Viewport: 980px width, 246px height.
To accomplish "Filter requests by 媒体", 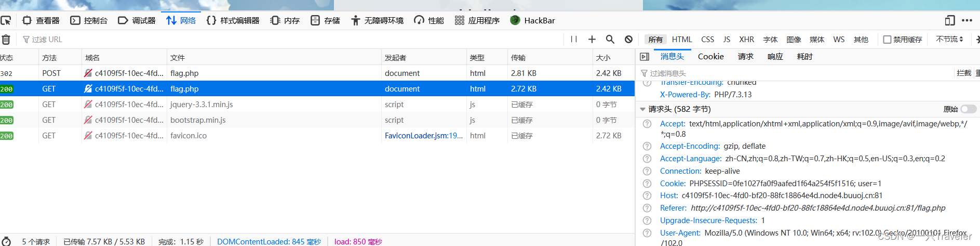I will 817,39.
